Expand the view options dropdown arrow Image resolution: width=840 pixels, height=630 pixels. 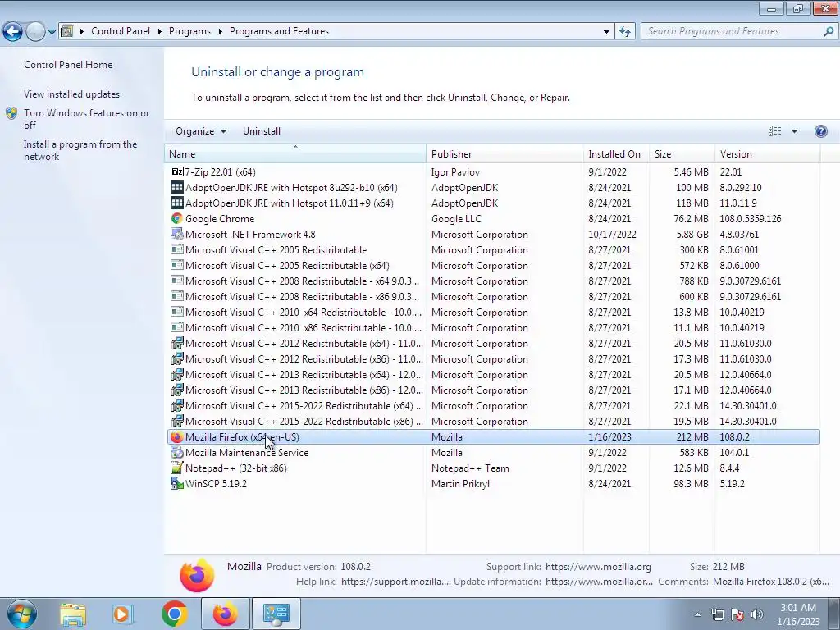(794, 131)
